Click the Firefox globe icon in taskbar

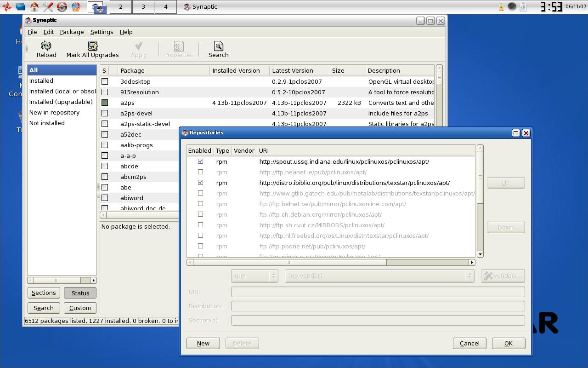pyautogui.click(x=76, y=6)
